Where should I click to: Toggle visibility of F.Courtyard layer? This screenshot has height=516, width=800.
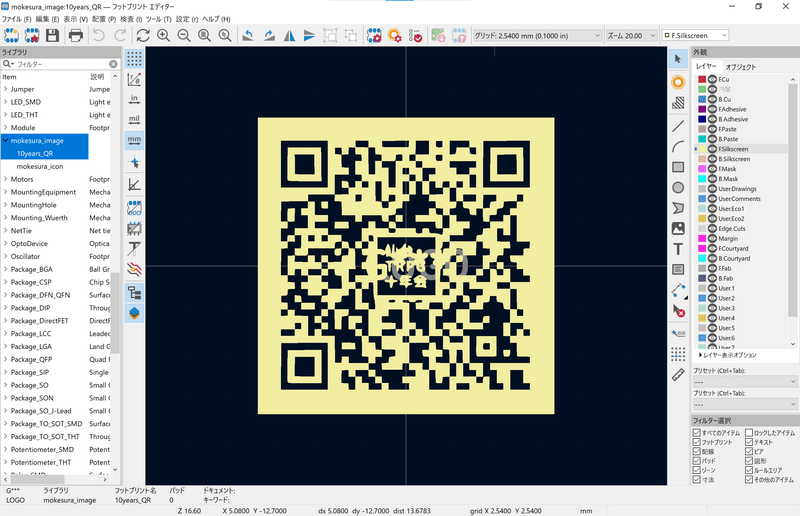pyautogui.click(x=712, y=249)
